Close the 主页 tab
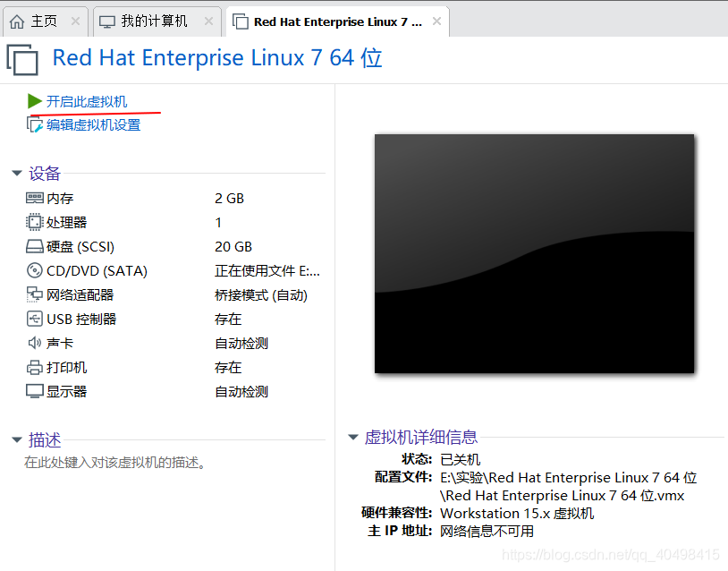728x571 pixels. click(75, 21)
